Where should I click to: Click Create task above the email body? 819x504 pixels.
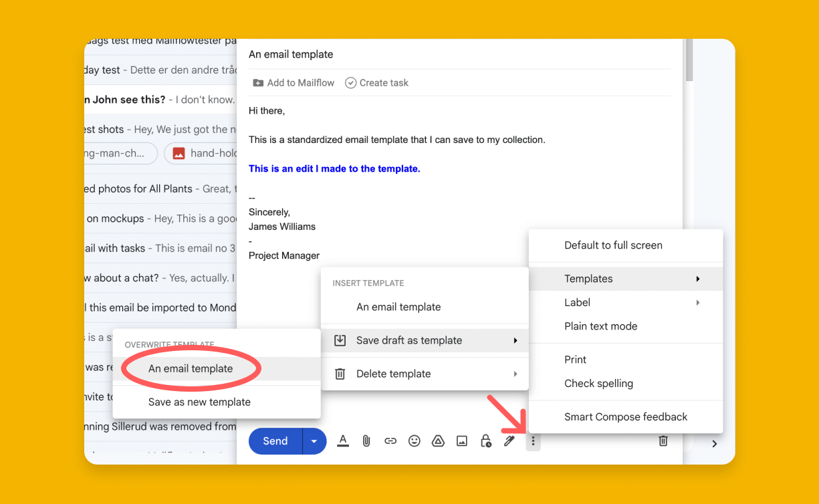376,82
